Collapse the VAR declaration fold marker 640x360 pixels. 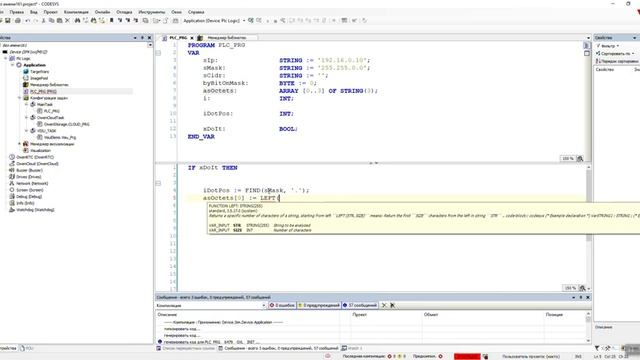[x=158, y=53]
